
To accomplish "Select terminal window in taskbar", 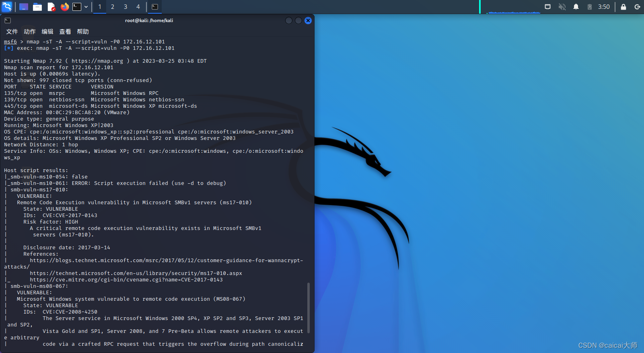I will click(155, 7).
